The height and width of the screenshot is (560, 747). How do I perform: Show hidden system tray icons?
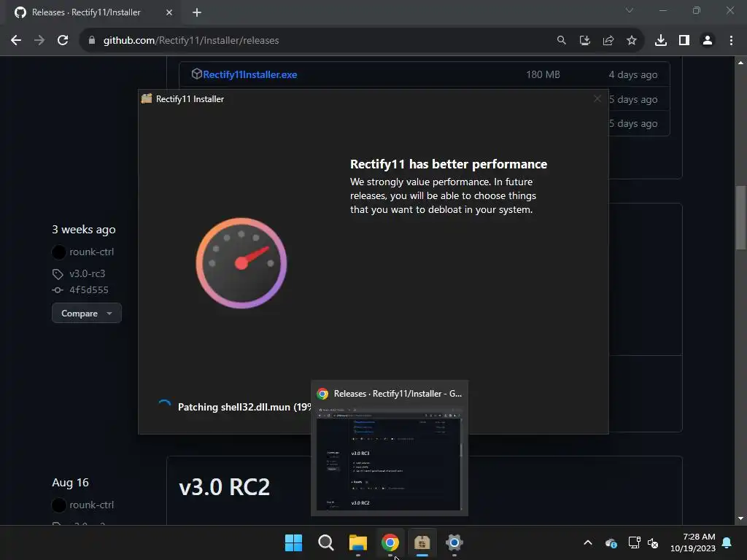pos(588,542)
